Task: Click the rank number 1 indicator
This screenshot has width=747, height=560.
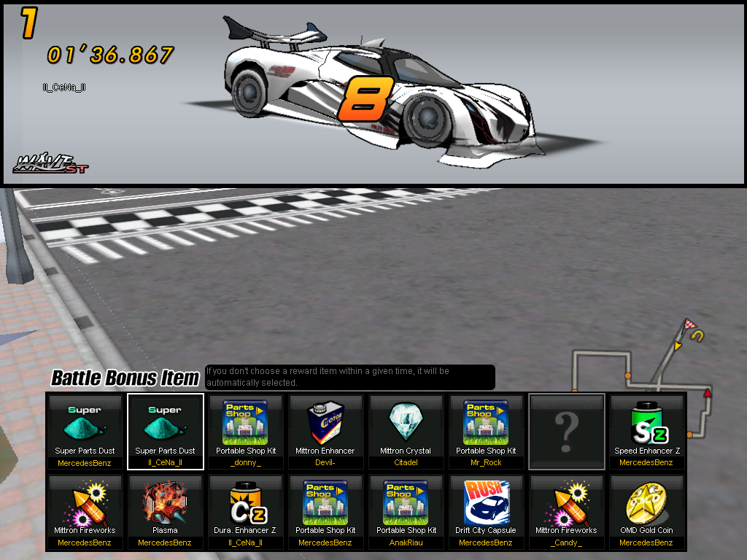Action: (x=28, y=23)
